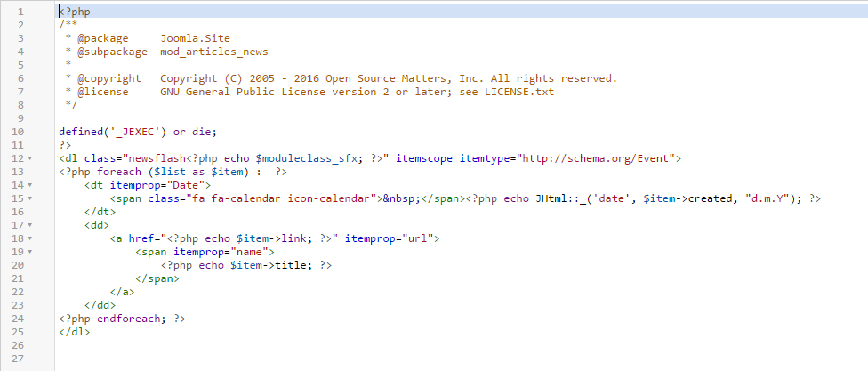868x371 pixels.
Task: Collapse the fold arrow on line 12
Action: point(29,159)
